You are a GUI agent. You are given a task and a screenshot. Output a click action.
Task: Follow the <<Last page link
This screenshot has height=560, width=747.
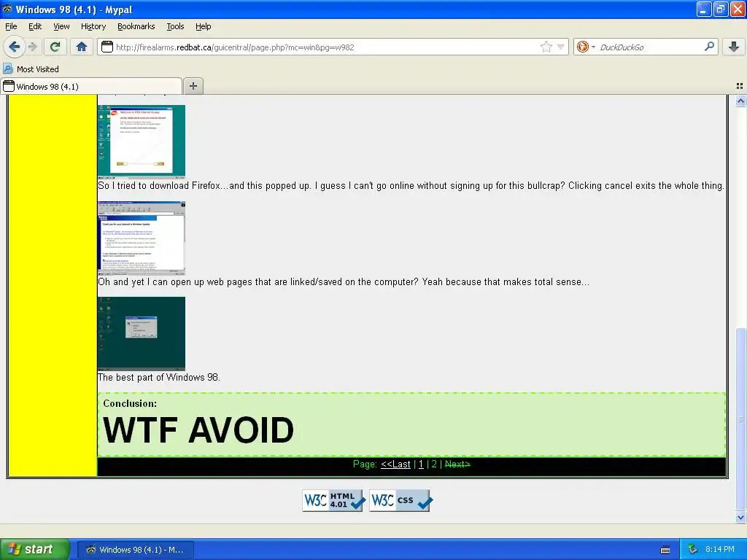click(395, 464)
